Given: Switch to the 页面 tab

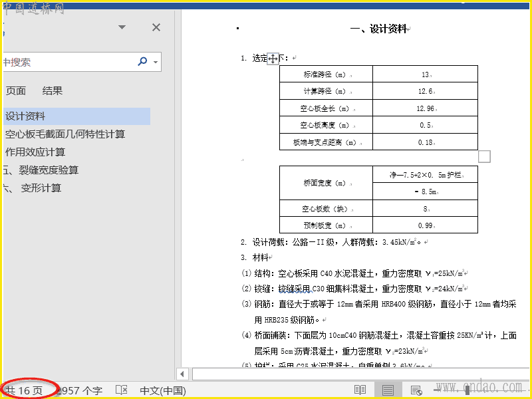Looking at the screenshot, I should [x=15, y=90].
